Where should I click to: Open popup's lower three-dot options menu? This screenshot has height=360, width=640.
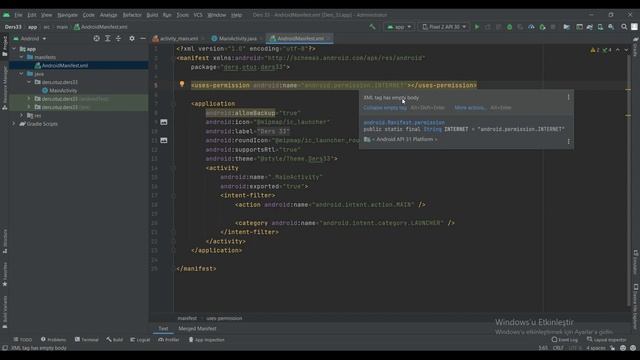click(x=568, y=141)
